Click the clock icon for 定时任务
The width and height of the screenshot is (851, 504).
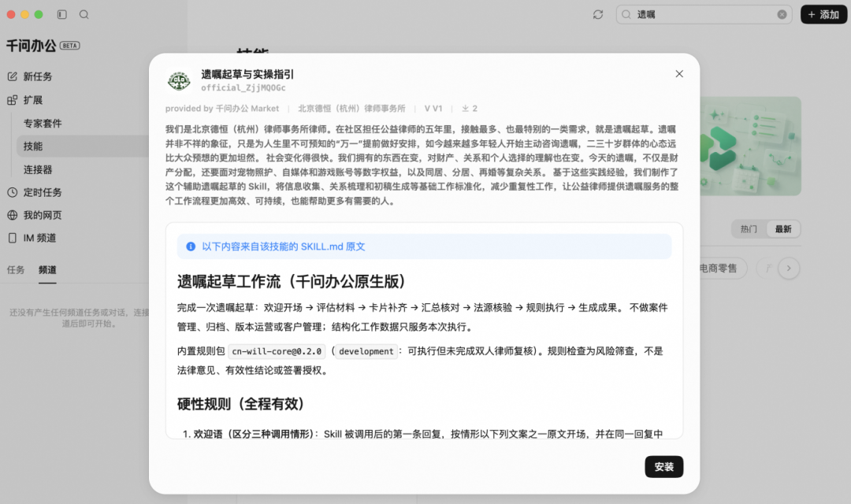point(13,192)
